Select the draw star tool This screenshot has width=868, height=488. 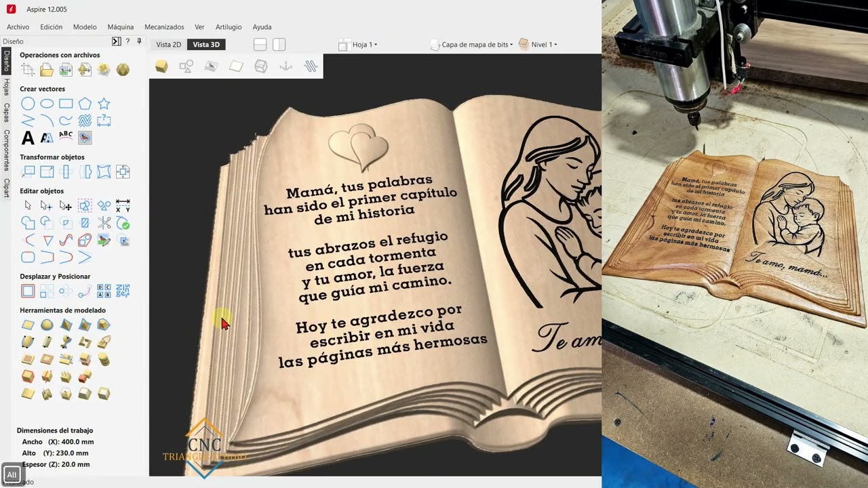click(x=104, y=104)
